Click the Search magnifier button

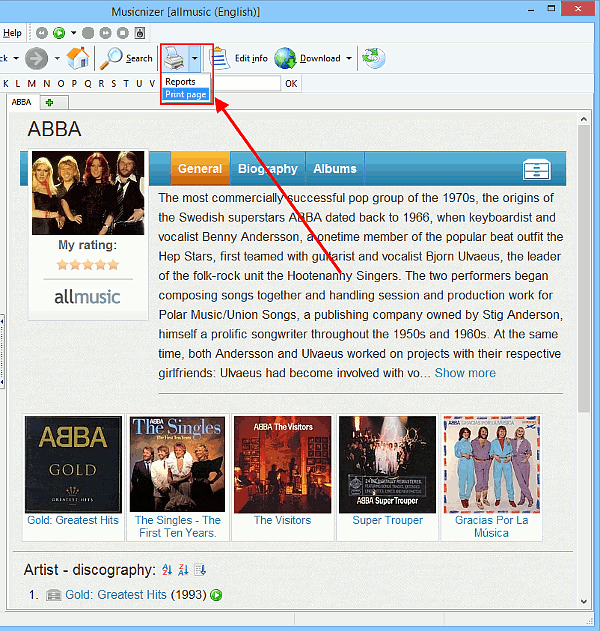(126, 58)
